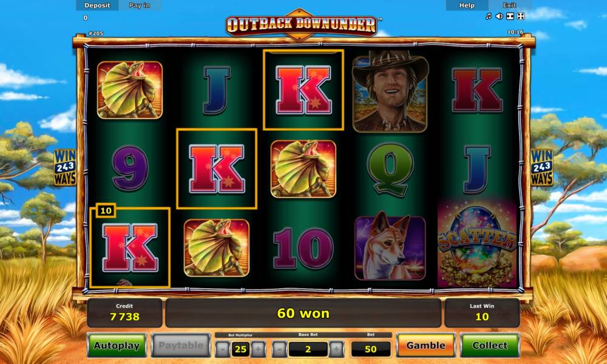Click the frilled lizard on reel one
The height and width of the screenshot is (364, 607).
(x=130, y=90)
